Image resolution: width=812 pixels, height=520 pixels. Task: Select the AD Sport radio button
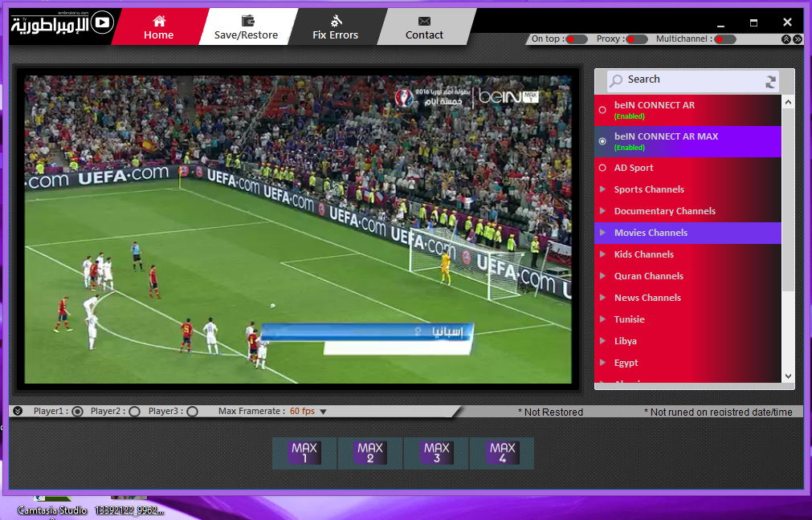click(x=602, y=168)
